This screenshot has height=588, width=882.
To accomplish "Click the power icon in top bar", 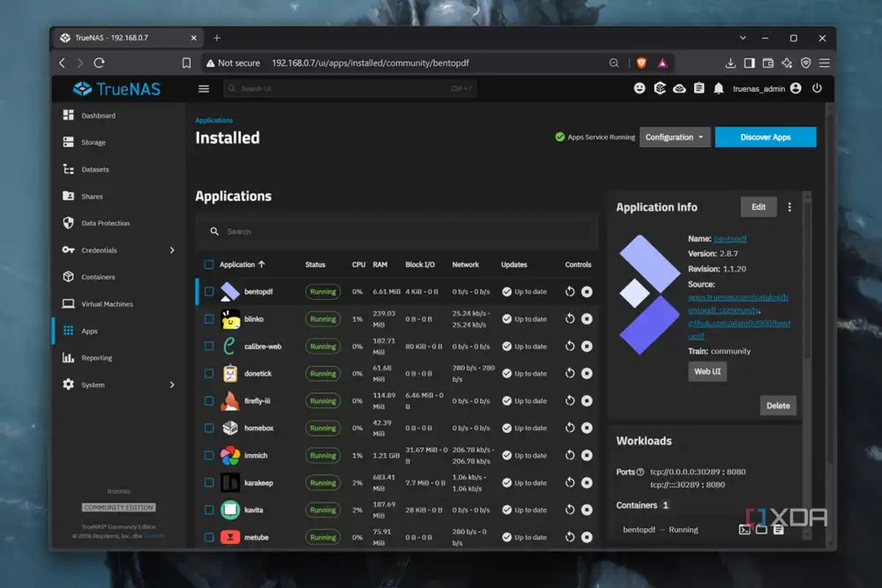I will [817, 88].
